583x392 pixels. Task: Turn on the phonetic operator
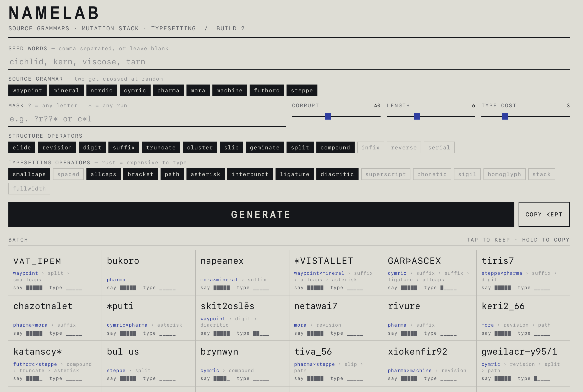point(432,174)
